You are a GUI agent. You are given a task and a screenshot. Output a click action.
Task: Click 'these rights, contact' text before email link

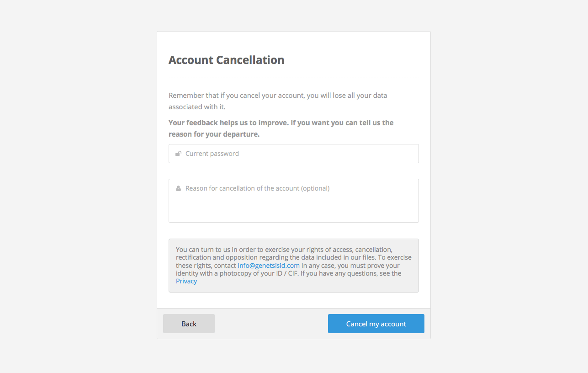click(x=206, y=266)
